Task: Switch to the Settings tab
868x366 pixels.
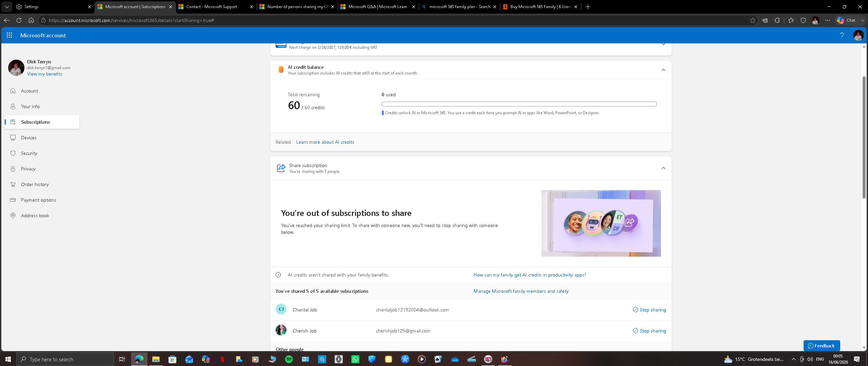Action: [54, 7]
